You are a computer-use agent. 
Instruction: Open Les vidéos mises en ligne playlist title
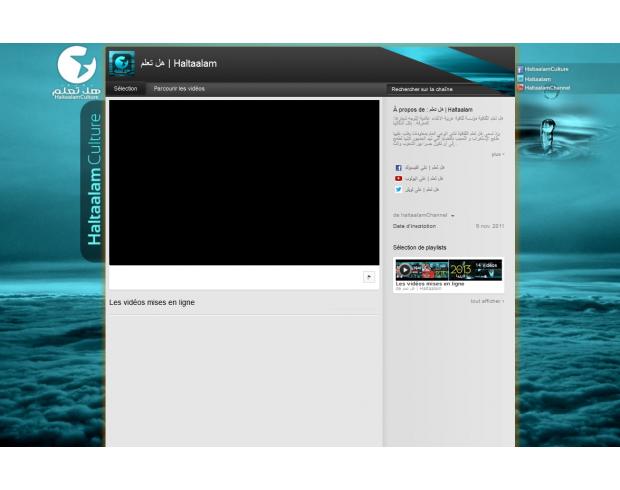[430, 284]
